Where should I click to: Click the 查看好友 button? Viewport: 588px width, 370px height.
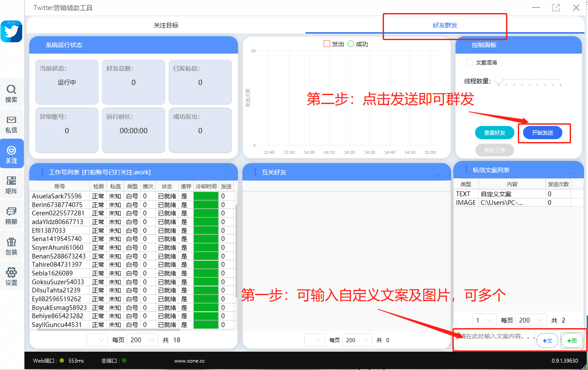(x=495, y=132)
